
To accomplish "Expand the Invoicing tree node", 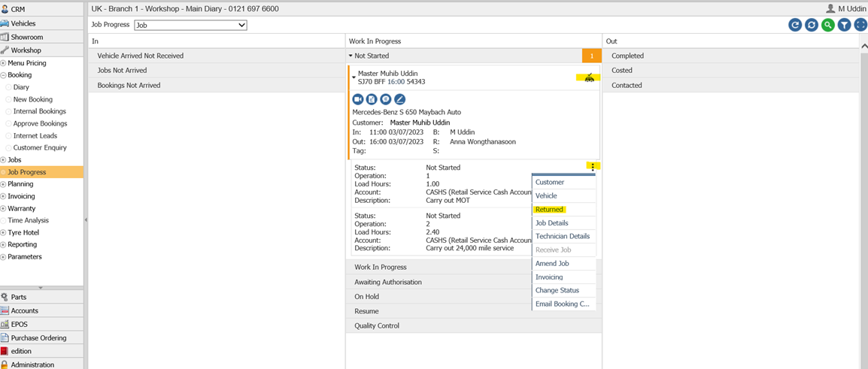I will (3, 196).
